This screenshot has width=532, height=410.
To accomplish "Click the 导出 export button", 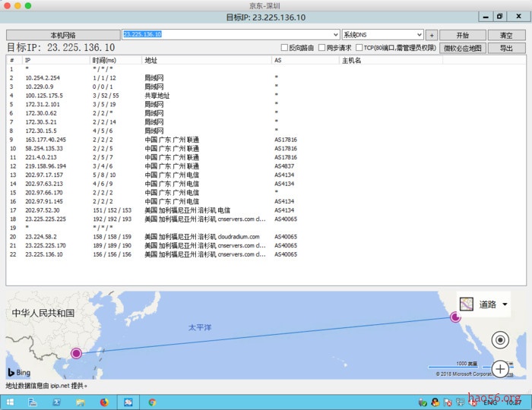I will coord(507,48).
